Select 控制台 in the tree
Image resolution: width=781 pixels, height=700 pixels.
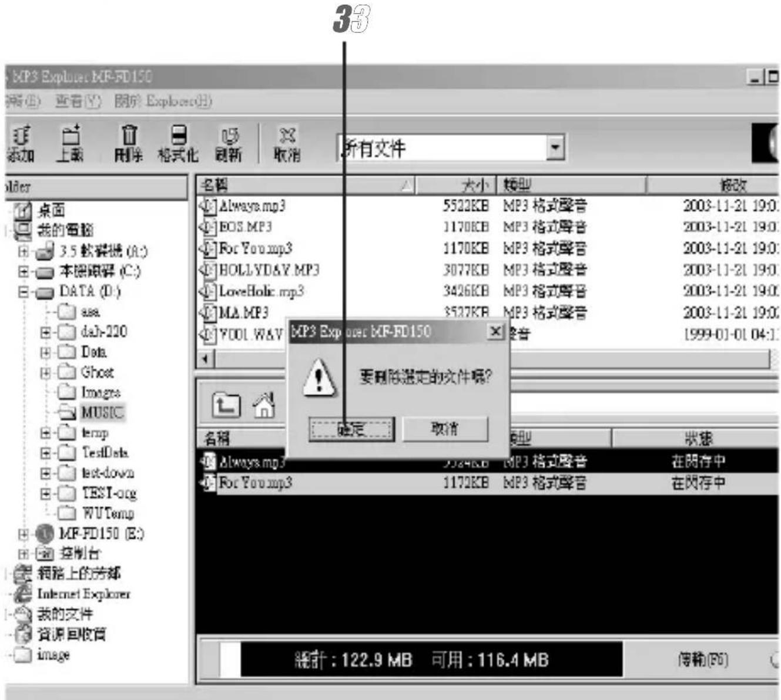click(79, 553)
